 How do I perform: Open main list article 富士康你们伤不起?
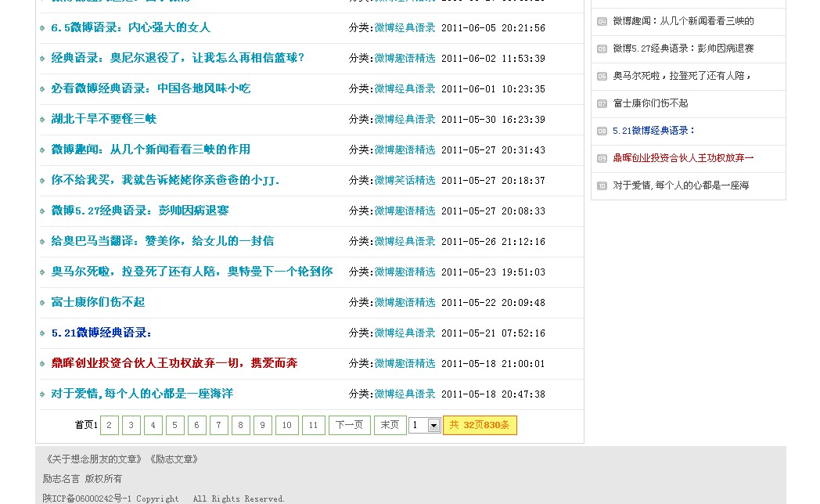[x=98, y=302]
